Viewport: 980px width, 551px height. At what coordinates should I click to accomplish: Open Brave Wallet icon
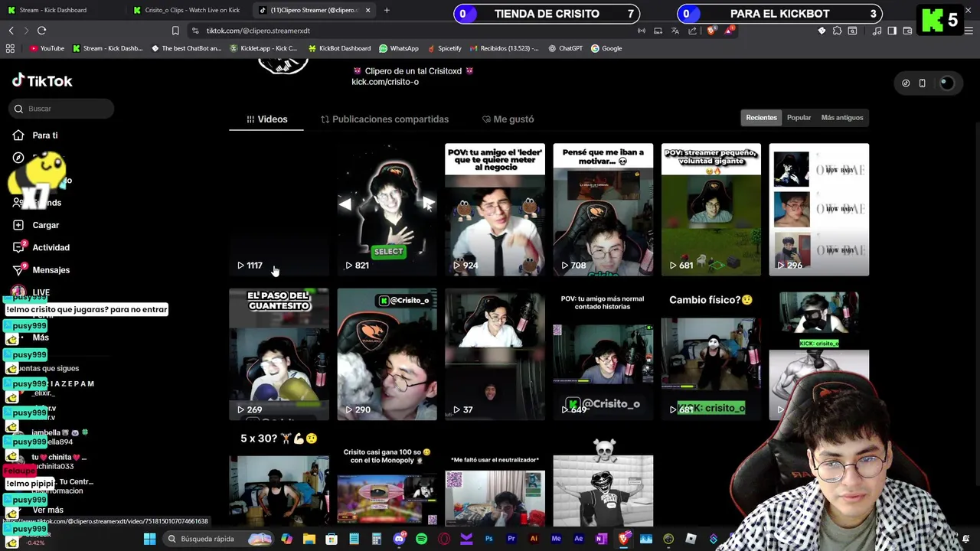[x=907, y=31]
